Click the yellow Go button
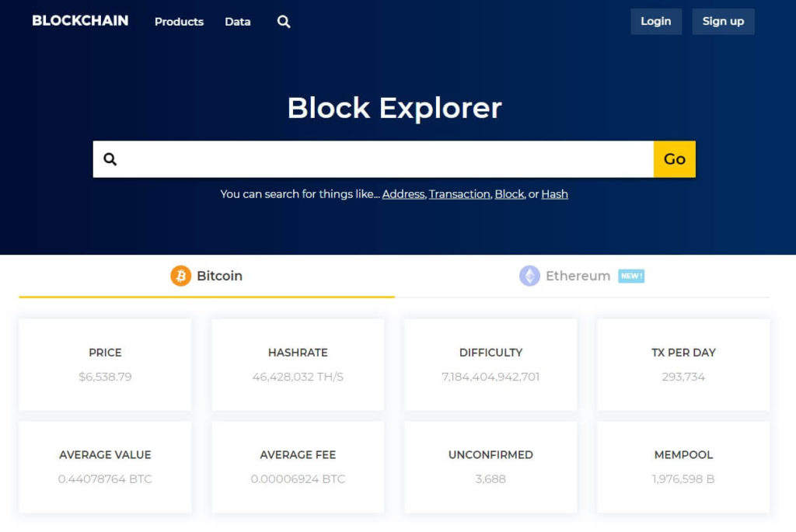Image resolution: width=796 pixels, height=532 pixels. tap(674, 159)
